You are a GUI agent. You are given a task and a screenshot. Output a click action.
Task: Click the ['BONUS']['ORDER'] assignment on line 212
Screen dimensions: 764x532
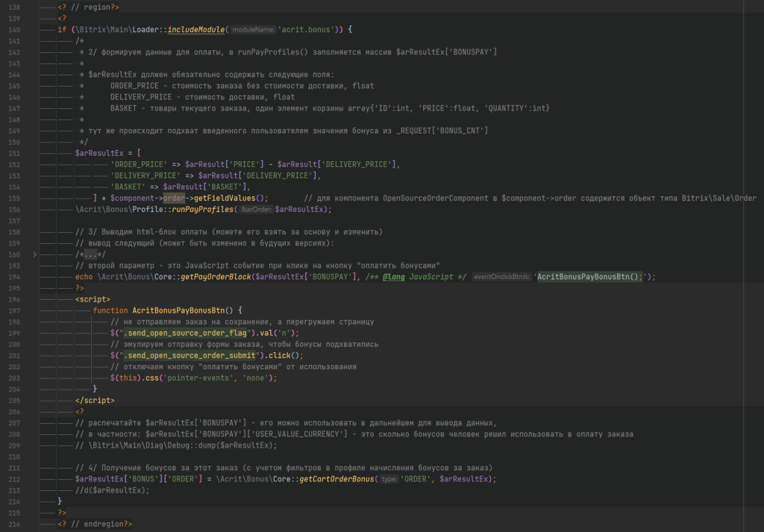tap(163, 479)
